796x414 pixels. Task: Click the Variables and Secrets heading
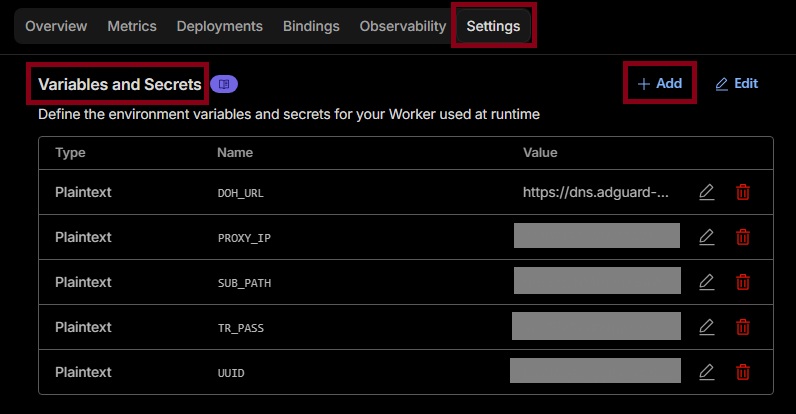pyautogui.click(x=120, y=84)
